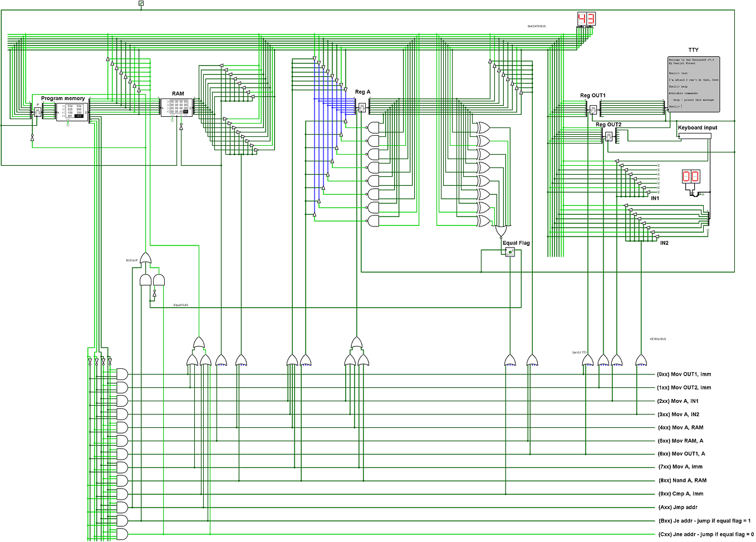Image resolution: width=756 pixels, height=542 pixels.
Task: Toggle the sel input below Program memory
Action: pyautogui.click(x=67, y=125)
